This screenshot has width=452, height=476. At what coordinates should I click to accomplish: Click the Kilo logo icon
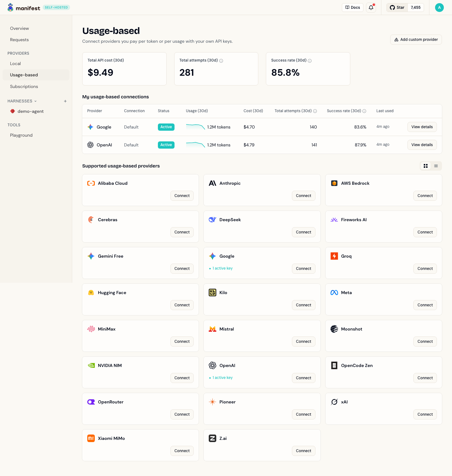pyautogui.click(x=213, y=293)
